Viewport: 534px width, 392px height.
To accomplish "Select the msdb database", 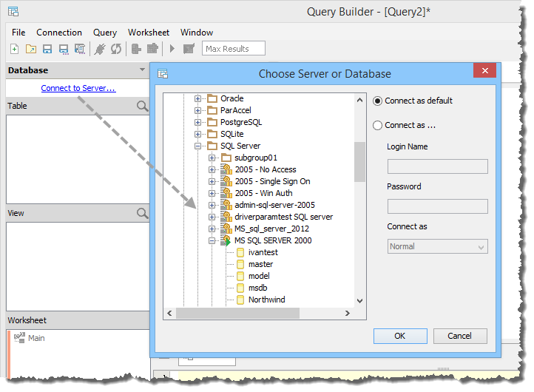I will point(258,288).
